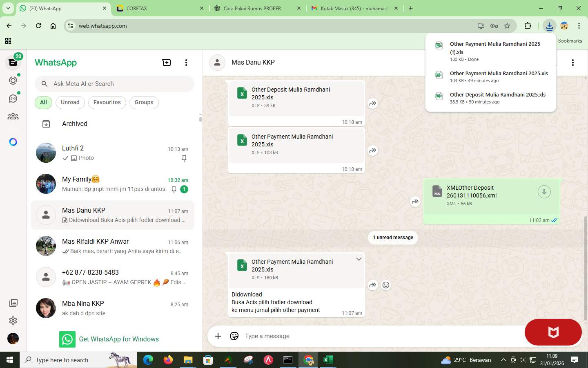Open the sticker picker next to message box
588x368 pixels.
(234, 336)
